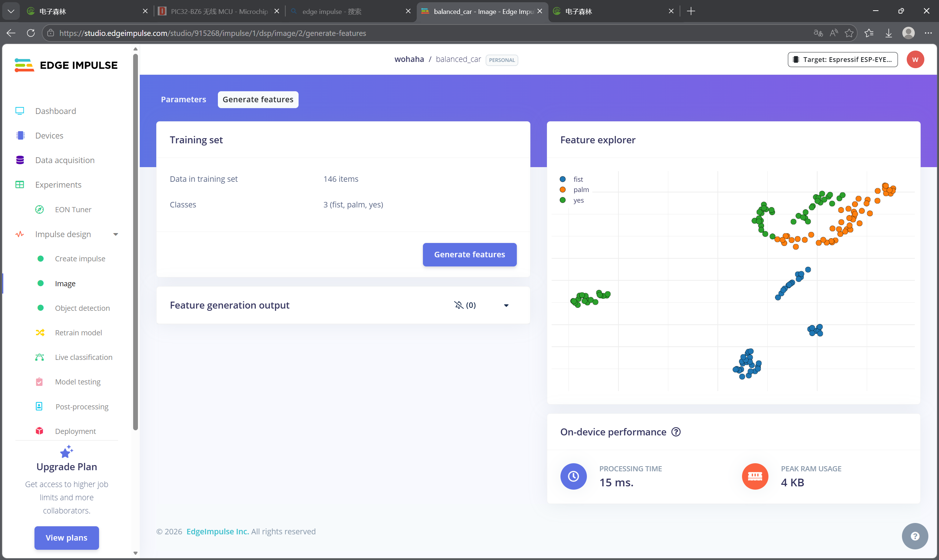Screen dimensions: 939x560
Task: Click the Model testing clipboard icon
Action: [40, 382]
